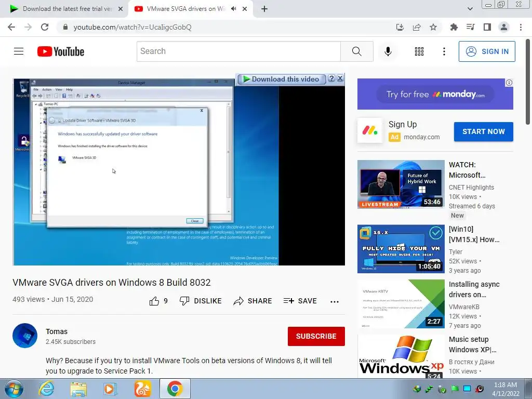Close the Download the latest free trial tab

pos(121,9)
